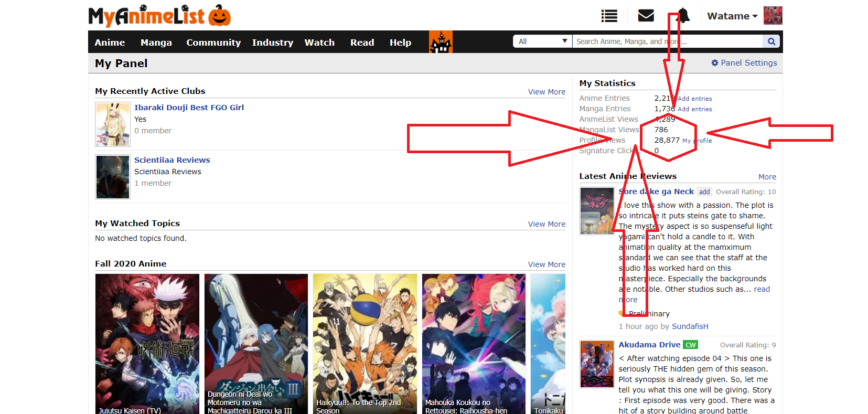Click the MangaList Views value 786
Viewport: 868px width, 414px height.
(x=661, y=130)
